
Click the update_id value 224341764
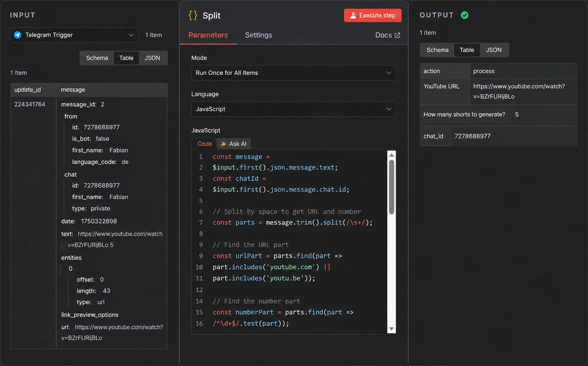click(30, 104)
